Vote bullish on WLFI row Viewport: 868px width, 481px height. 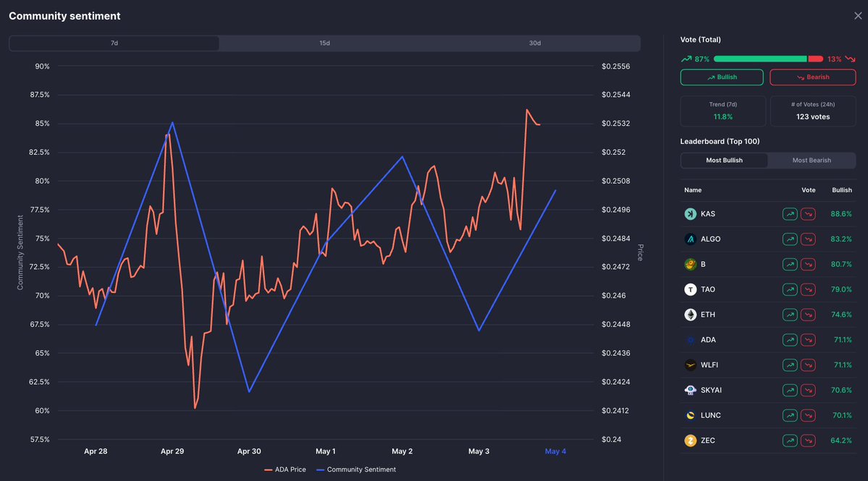pyautogui.click(x=790, y=365)
